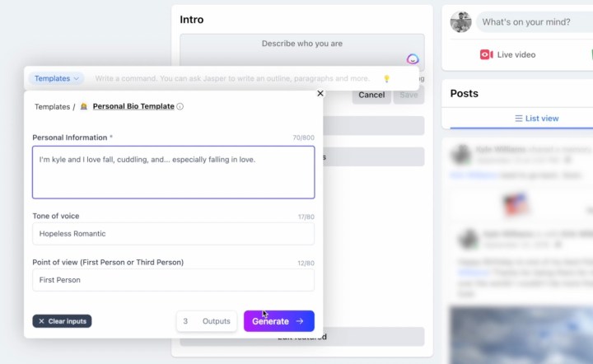Image resolution: width=593 pixels, height=364 pixels.
Task: Click the Tone of voice field
Action: [x=173, y=234]
